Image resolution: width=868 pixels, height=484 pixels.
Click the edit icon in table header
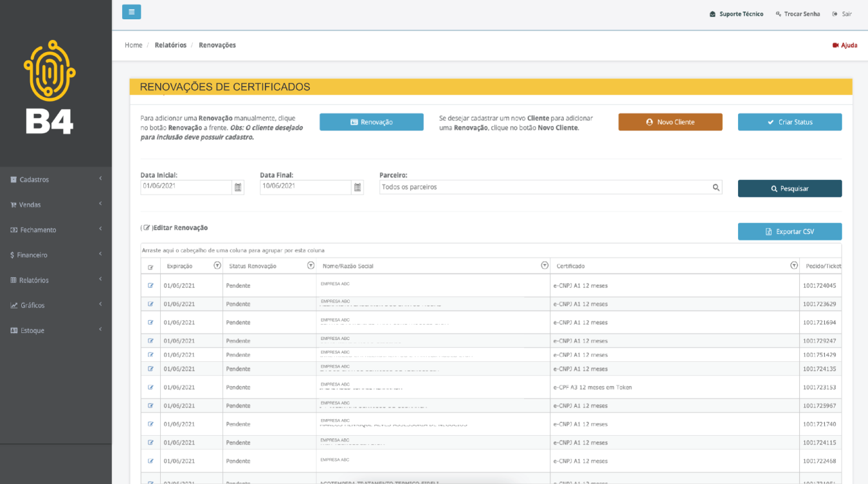point(150,267)
